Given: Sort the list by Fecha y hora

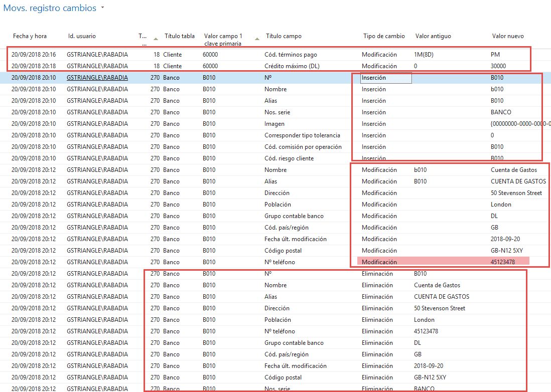Looking at the screenshot, I should point(29,36).
